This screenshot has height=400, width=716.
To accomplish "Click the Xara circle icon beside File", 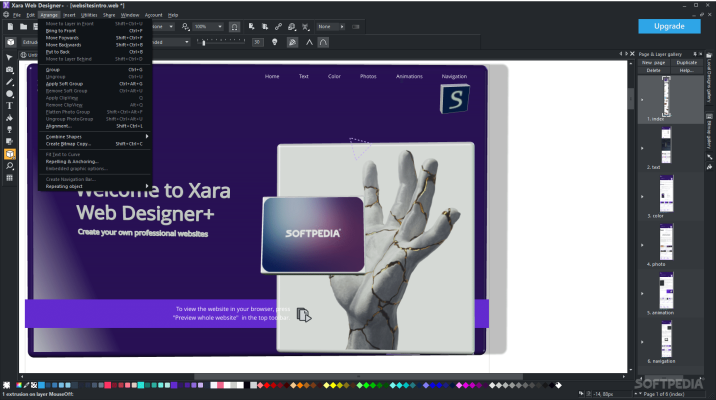I will point(6,15).
